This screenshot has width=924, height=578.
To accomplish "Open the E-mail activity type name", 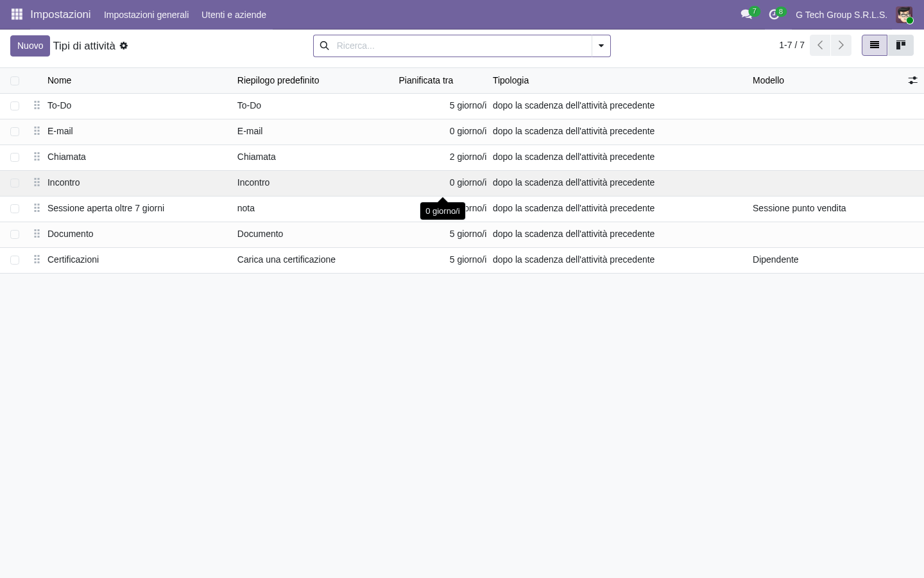I will click(x=60, y=131).
